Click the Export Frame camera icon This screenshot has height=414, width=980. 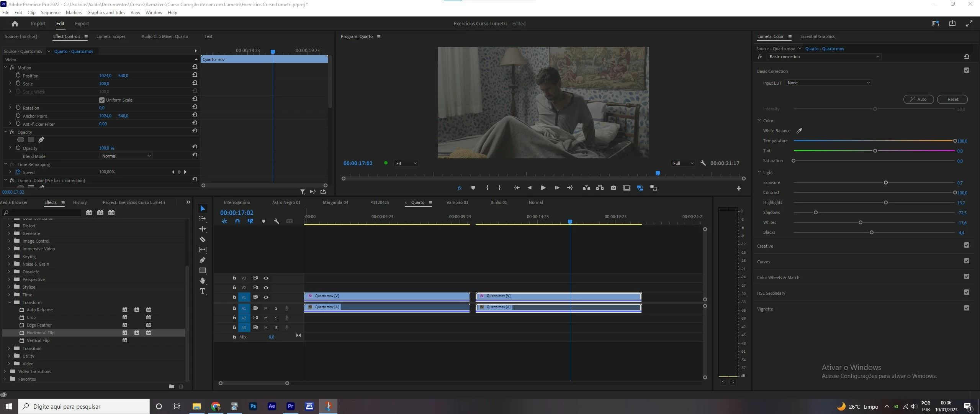614,188
